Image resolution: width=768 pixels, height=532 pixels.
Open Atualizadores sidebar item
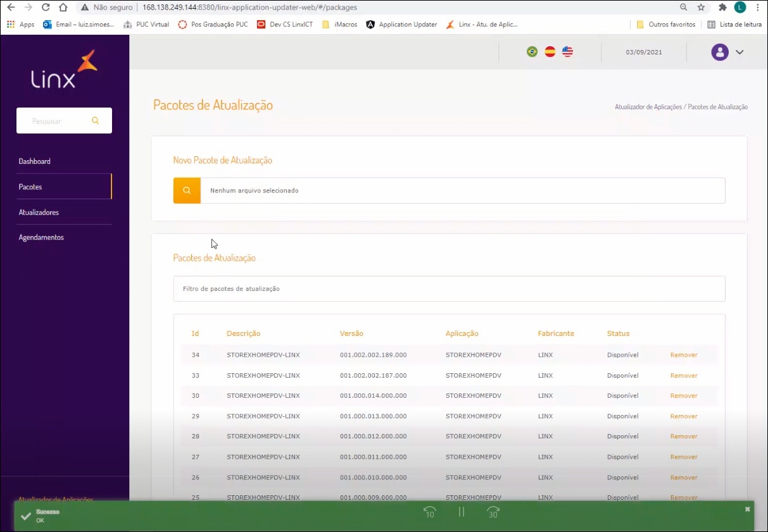tap(39, 212)
